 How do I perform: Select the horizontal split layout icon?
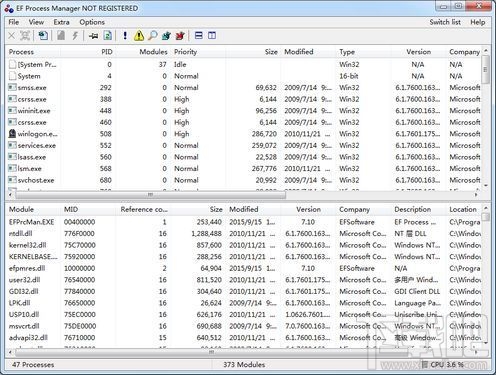pos(199,35)
